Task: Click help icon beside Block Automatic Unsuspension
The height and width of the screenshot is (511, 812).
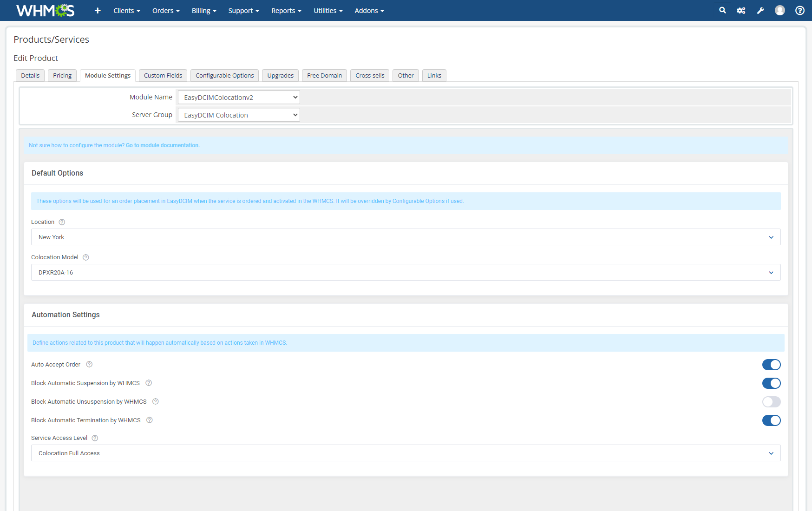Action: point(156,402)
